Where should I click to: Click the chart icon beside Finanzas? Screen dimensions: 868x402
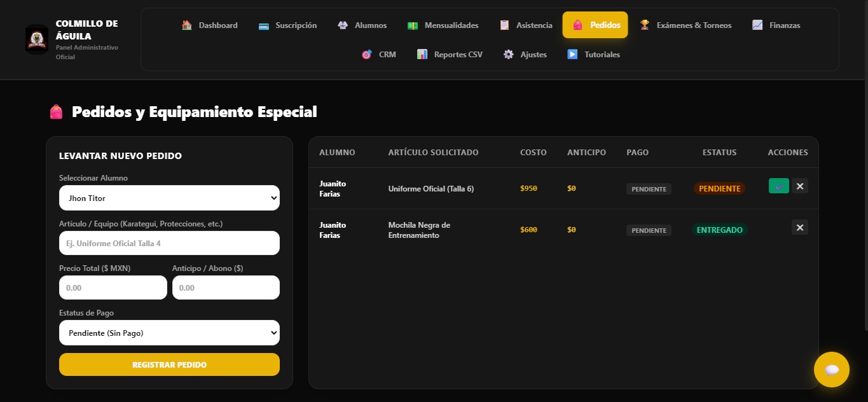pyautogui.click(x=757, y=25)
